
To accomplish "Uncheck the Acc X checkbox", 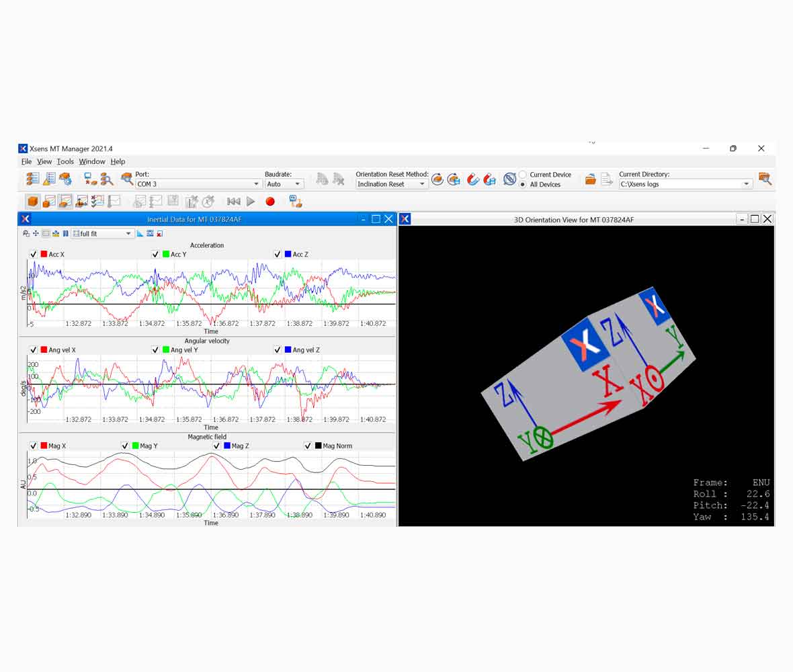I will (34, 255).
